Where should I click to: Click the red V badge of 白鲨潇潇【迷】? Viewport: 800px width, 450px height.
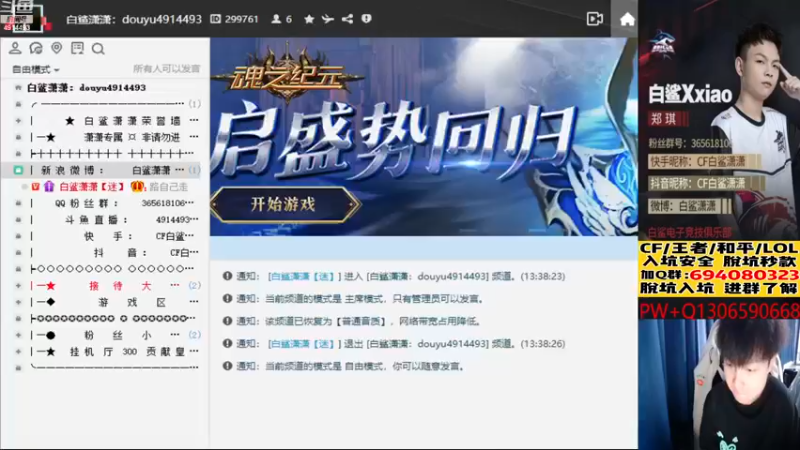[35, 187]
